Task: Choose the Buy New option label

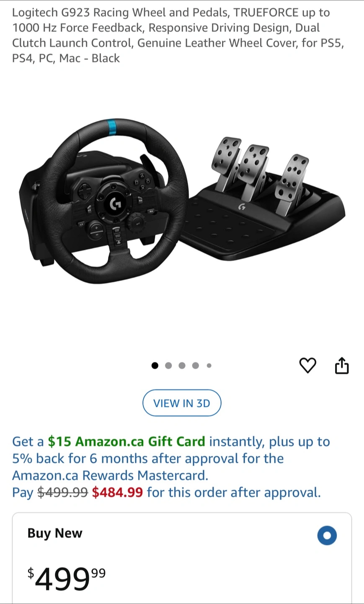Action: (55, 533)
